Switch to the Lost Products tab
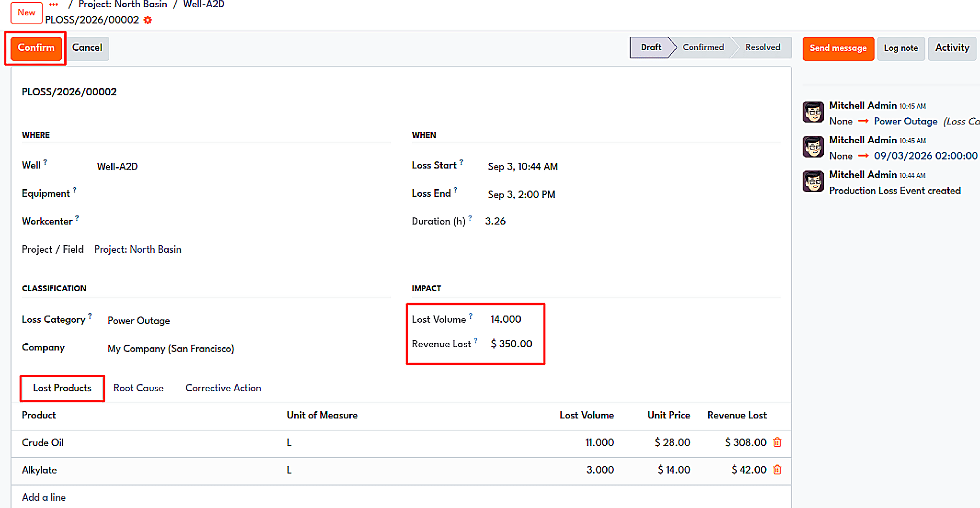The image size is (980, 508). click(62, 388)
